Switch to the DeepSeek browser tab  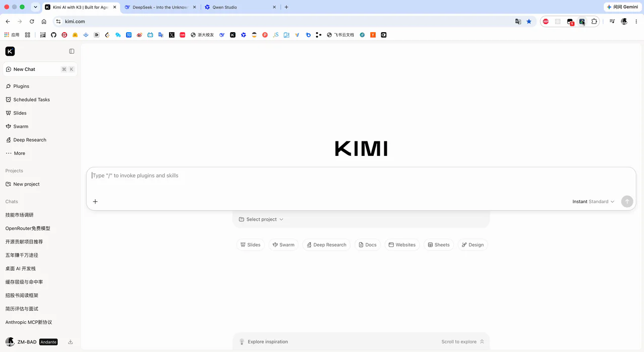160,7
